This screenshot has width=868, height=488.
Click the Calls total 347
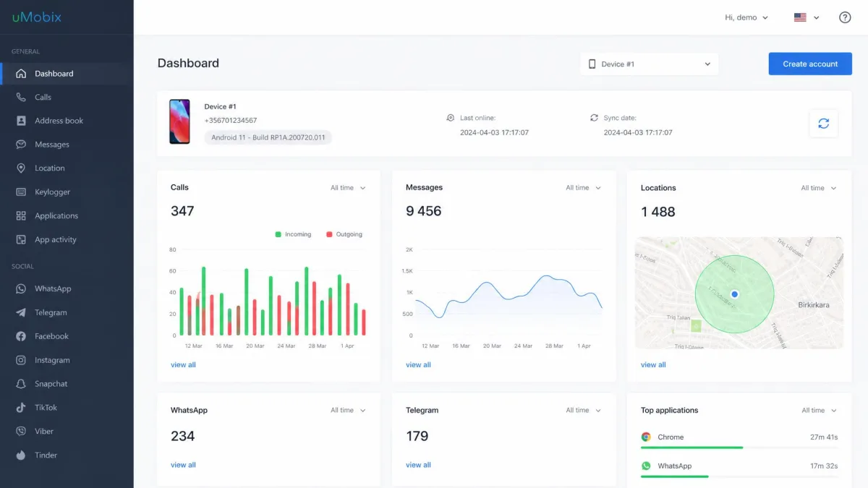pos(182,211)
